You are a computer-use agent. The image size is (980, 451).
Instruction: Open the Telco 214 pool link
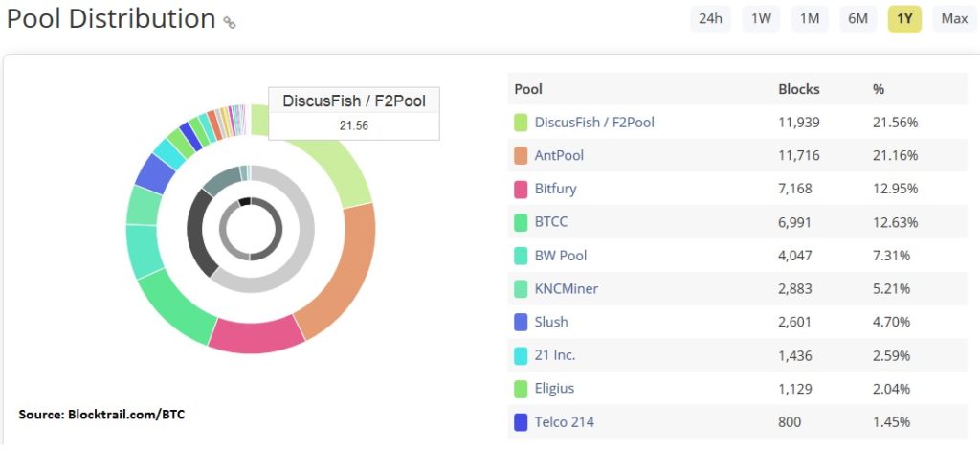(565, 422)
